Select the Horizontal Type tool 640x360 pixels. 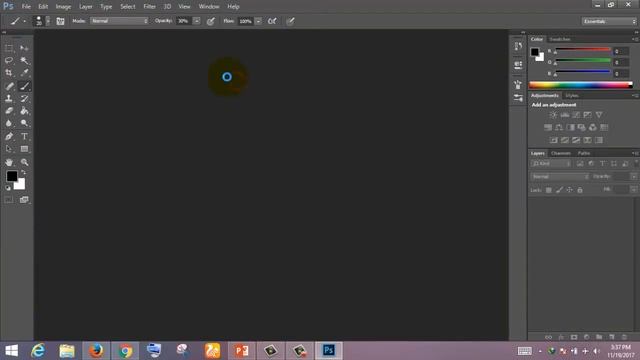(24, 136)
